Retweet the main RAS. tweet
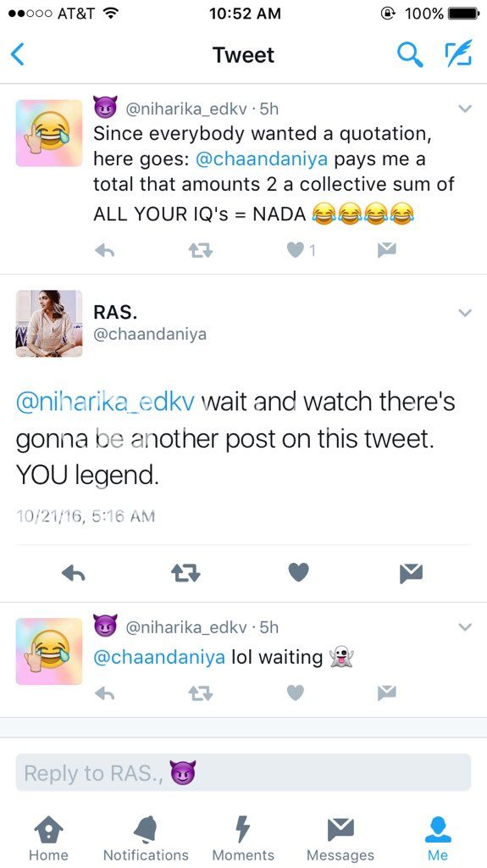The height and width of the screenshot is (868, 487). point(186,573)
